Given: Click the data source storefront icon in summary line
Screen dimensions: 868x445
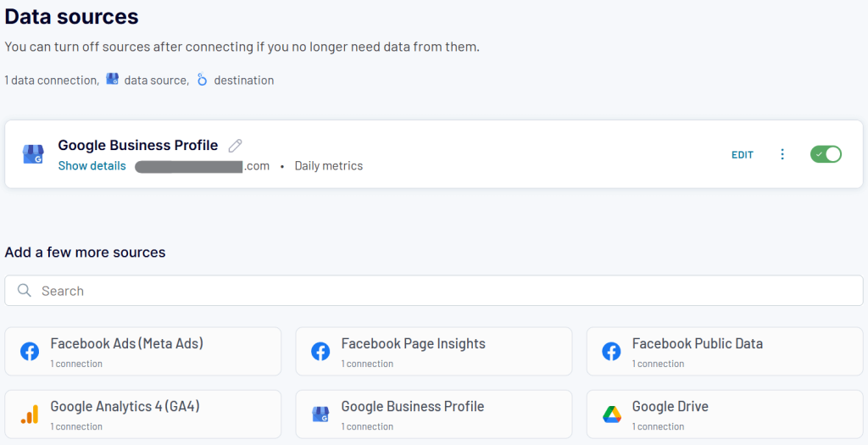Looking at the screenshot, I should pos(113,79).
